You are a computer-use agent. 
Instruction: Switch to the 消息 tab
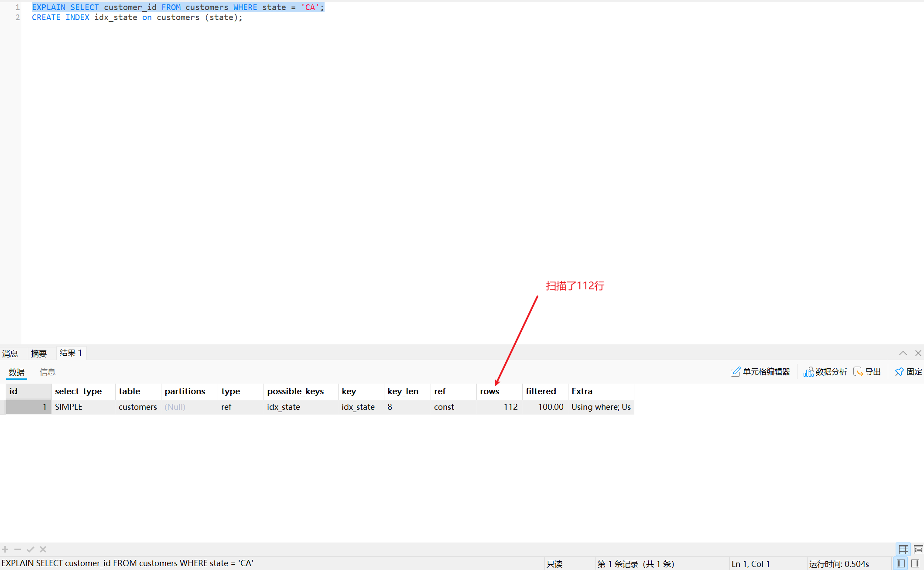tap(10, 353)
